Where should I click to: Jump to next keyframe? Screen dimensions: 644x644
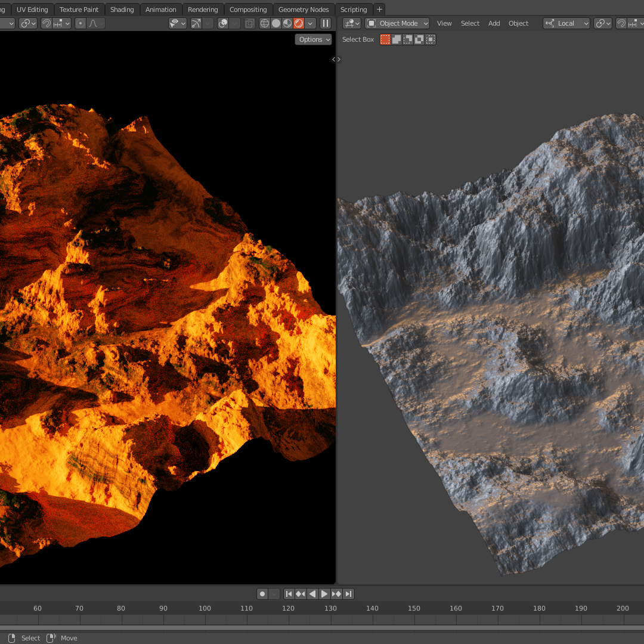[x=336, y=594]
